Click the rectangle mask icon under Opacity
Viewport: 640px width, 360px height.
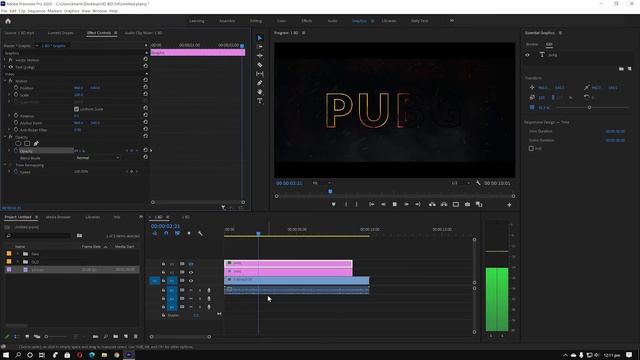point(27,144)
